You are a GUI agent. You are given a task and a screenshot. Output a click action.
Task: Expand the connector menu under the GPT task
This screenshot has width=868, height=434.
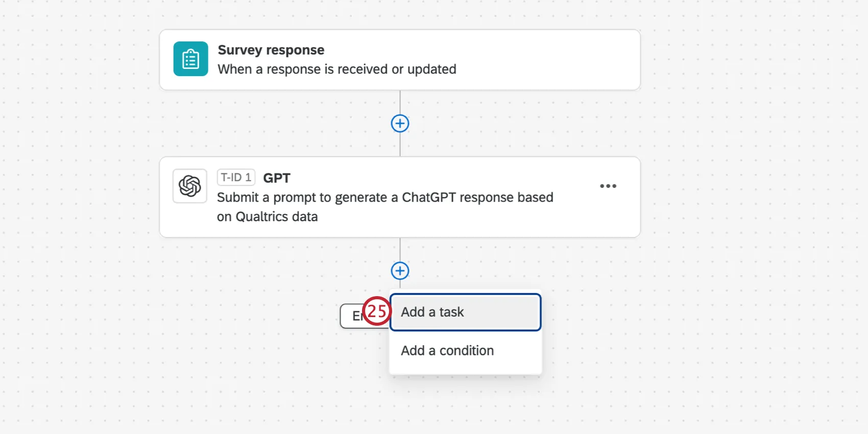(400, 271)
